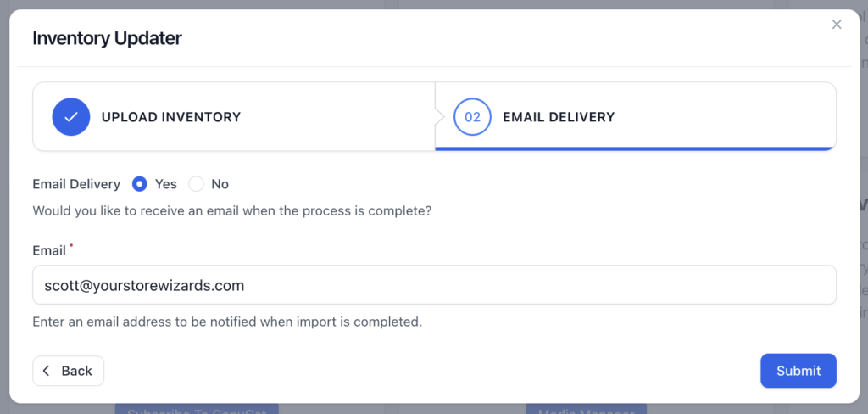This screenshot has height=414, width=868.
Task: Click the "Email Delivery" radio group label
Action: pos(76,184)
